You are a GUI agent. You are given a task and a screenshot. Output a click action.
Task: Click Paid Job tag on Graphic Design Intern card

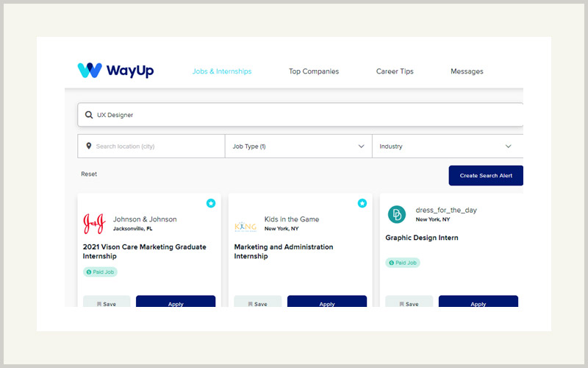click(403, 263)
